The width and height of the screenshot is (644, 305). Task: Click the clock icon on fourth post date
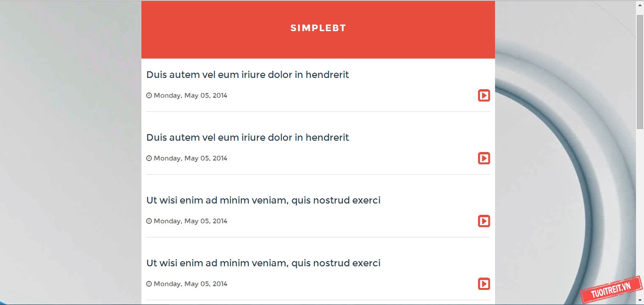(149, 284)
